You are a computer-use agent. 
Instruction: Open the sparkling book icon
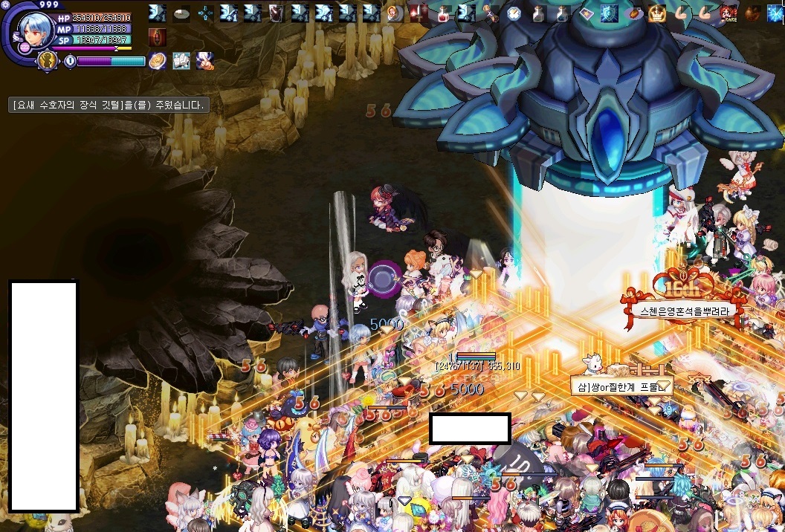181,61
